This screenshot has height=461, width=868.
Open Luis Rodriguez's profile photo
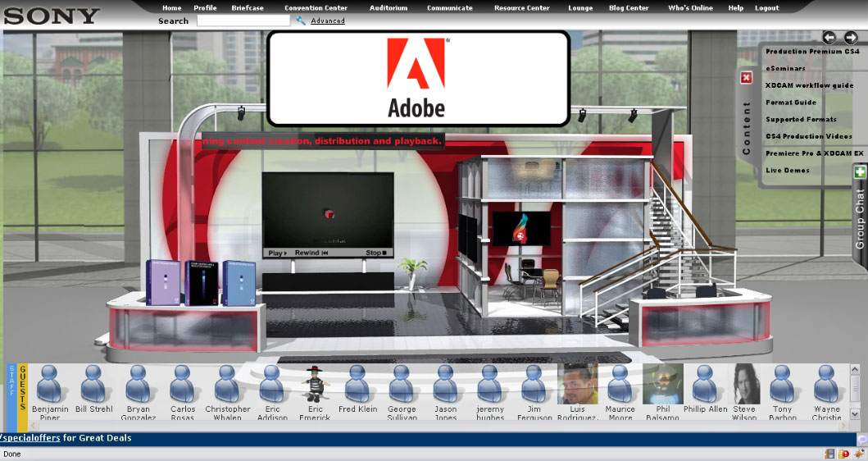tap(577, 384)
